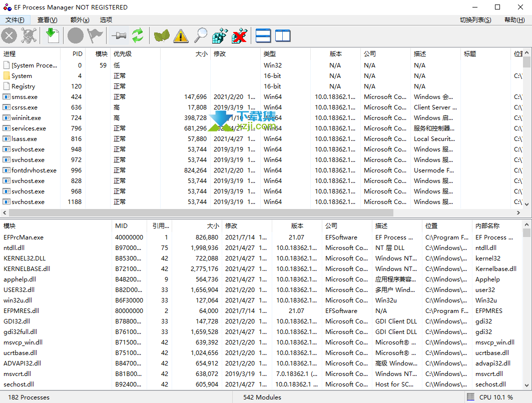The image size is (532, 403).
Task: Toggle the pushpin always-on-top icon
Action: (x=119, y=35)
